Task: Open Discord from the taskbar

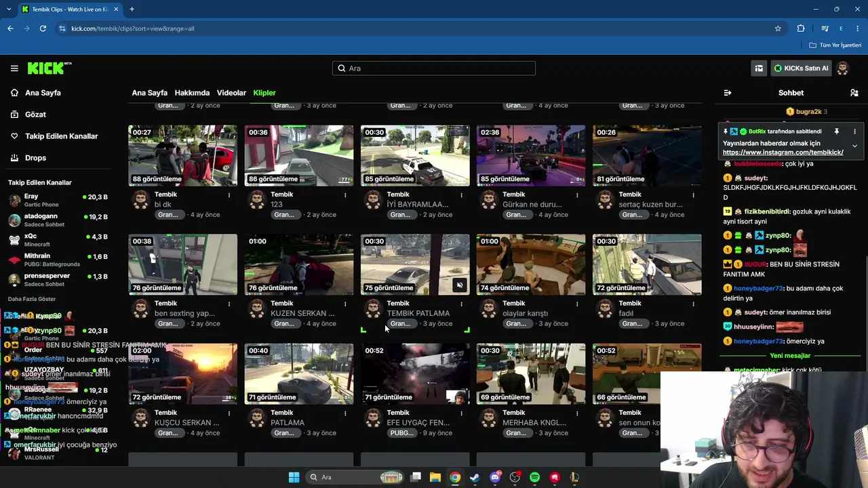Action: pos(495,477)
